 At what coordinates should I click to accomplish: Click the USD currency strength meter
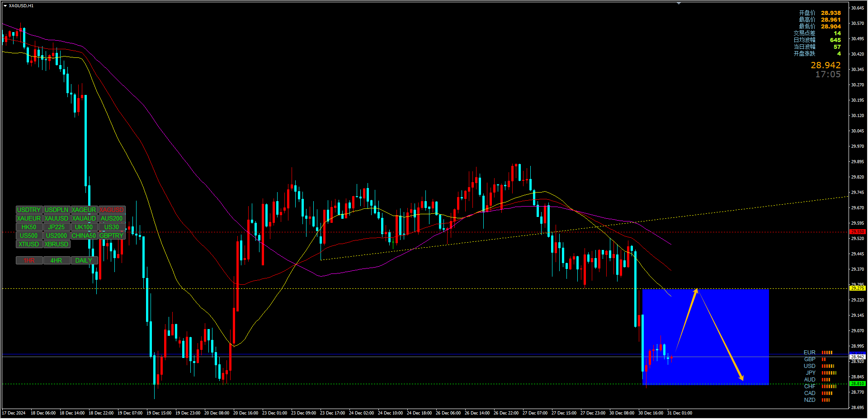(828, 366)
